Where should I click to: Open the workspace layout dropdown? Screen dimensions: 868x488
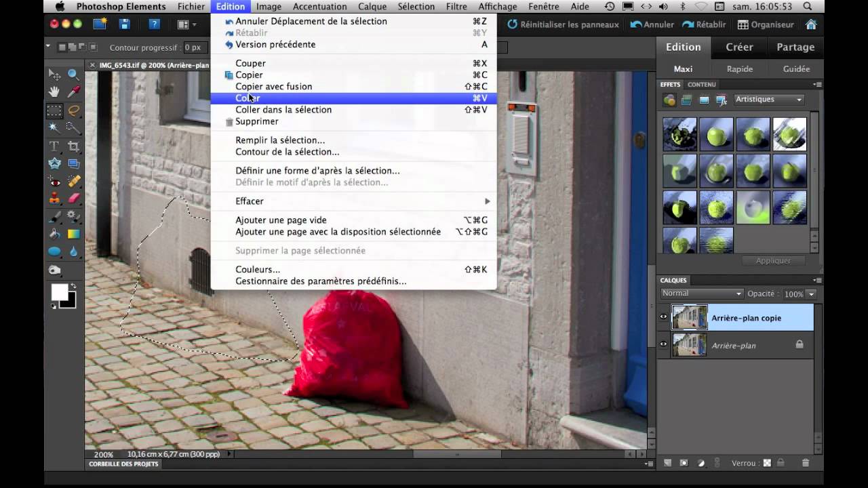pos(186,24)
